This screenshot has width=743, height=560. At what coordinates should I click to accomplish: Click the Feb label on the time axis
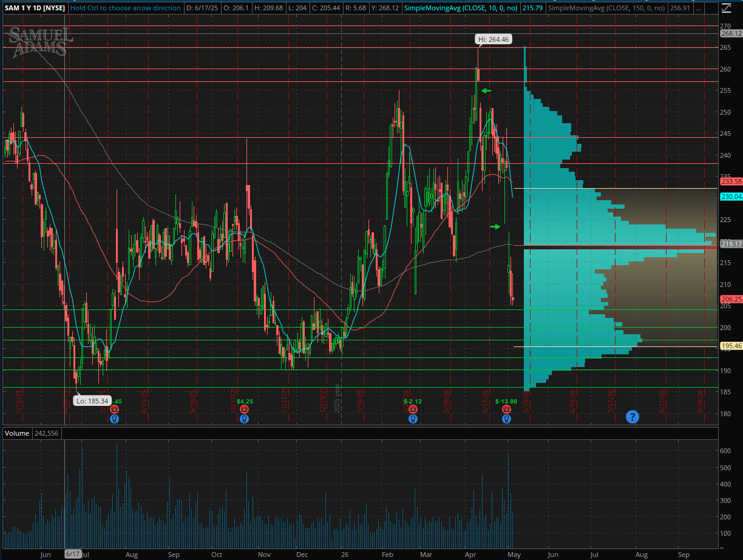(x=388, y=555)
